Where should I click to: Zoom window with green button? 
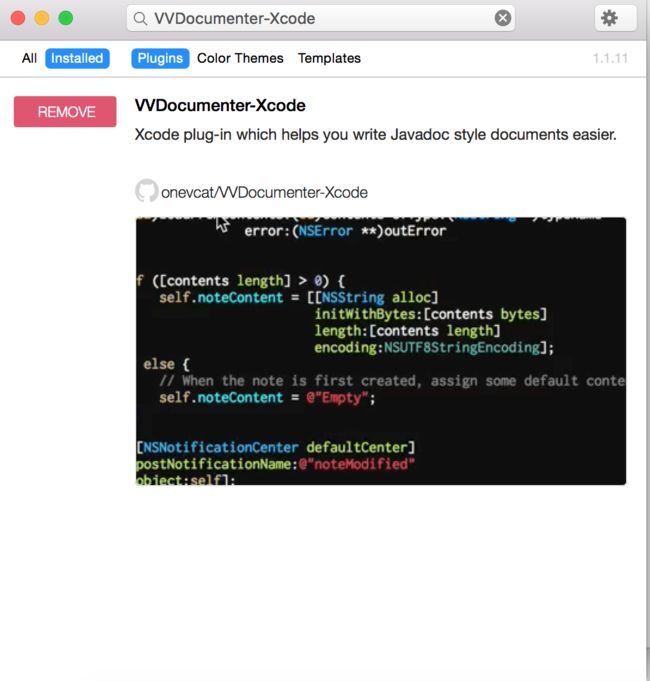tap(66, 18)
